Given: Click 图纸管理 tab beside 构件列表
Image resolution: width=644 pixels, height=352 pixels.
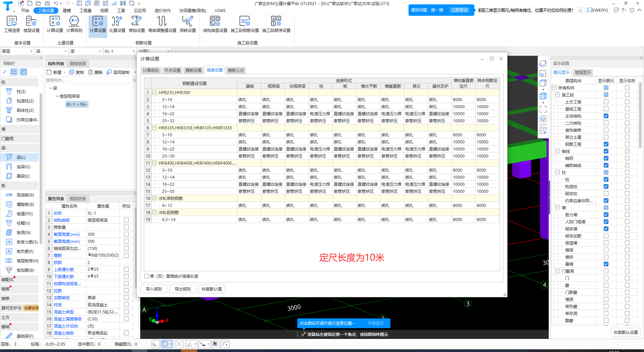Looking at the screenshot, I should (x=78, y=64).
